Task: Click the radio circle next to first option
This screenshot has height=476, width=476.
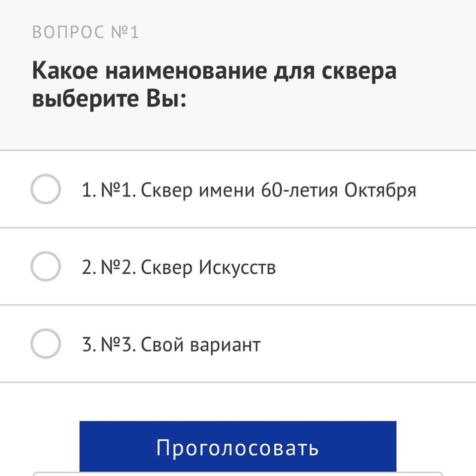Action: tap(46, 189)
